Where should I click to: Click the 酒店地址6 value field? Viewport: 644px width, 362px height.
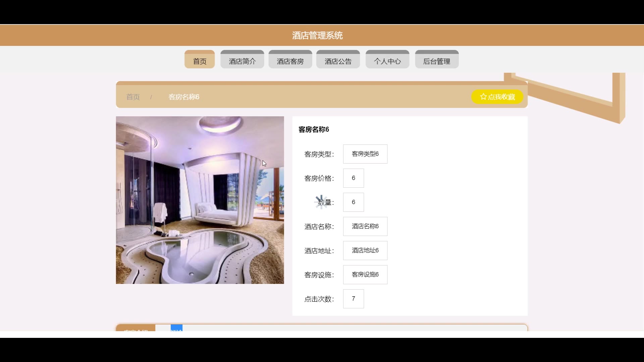coord(365,251)
